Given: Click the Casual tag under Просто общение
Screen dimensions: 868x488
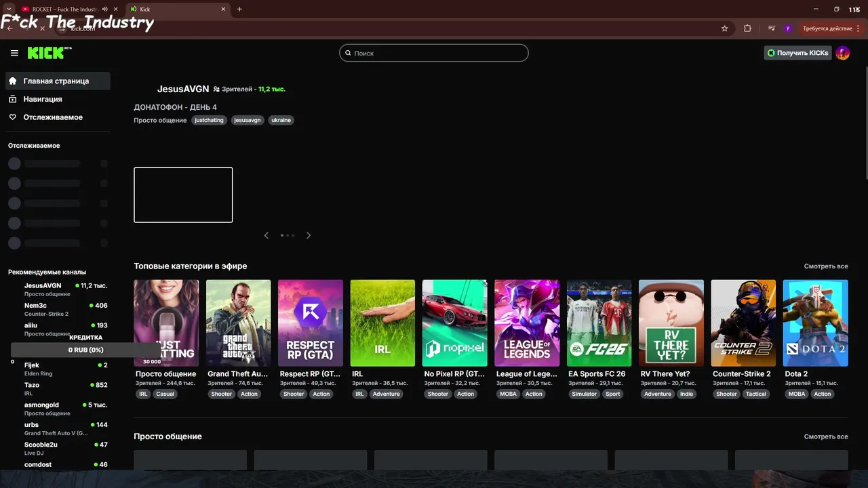Looking at the screenshot, I should (x=165, y=394).
